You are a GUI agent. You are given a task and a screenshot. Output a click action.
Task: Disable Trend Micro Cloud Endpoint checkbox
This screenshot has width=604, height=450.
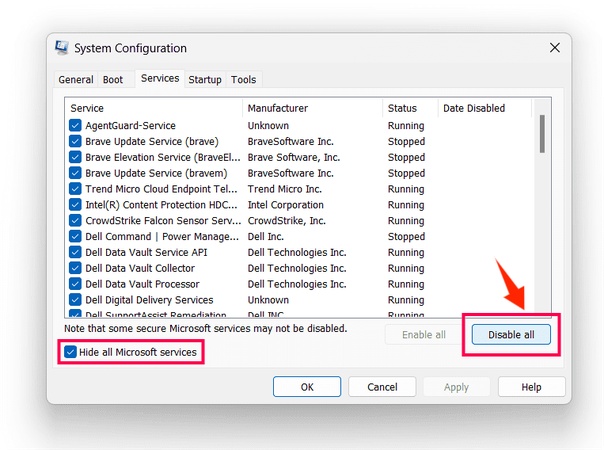tap(75, 188)
